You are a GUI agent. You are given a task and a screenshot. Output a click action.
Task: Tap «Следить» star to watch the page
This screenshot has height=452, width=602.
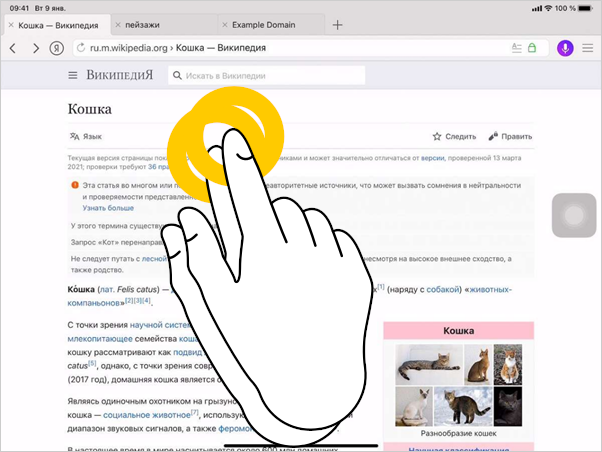click(454, 137)
